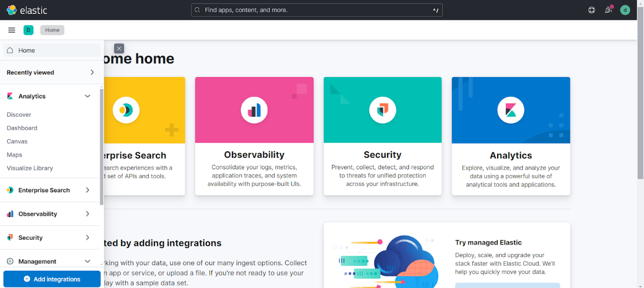
Task: Open the user avatar menu
Action: [x=625, y=10]
